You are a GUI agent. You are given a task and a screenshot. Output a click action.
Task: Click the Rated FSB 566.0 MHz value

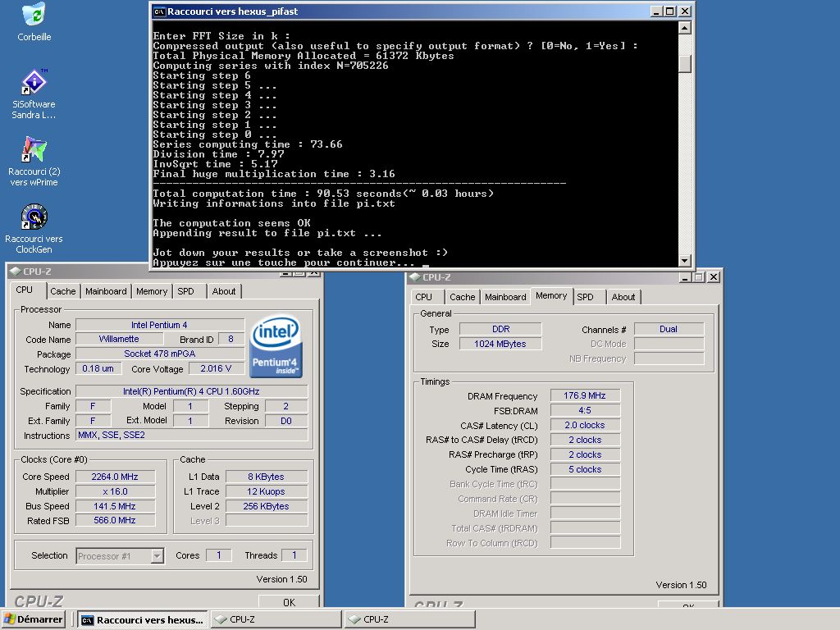(x=115, y=520)
